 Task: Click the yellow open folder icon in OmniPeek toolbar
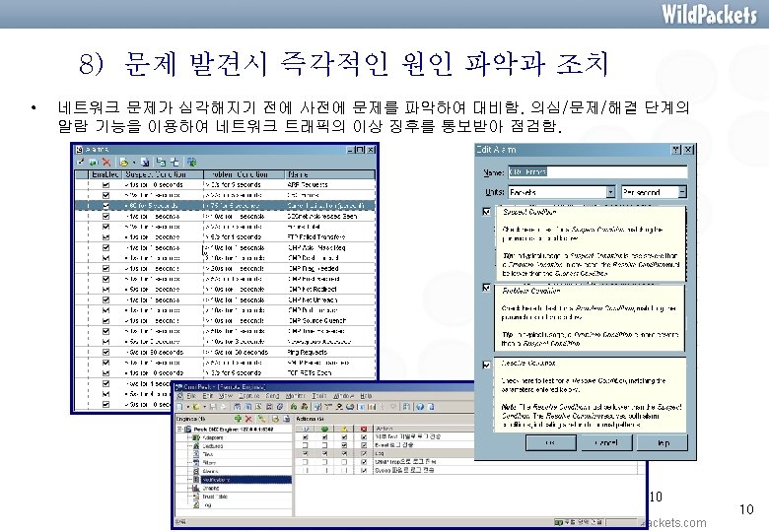click(x=196, y=407)
